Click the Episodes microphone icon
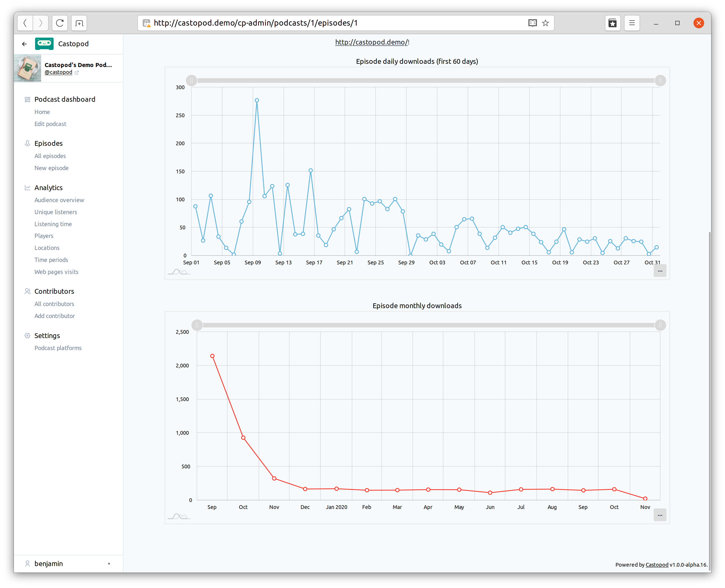725x588 pixels. click(28, 144)
